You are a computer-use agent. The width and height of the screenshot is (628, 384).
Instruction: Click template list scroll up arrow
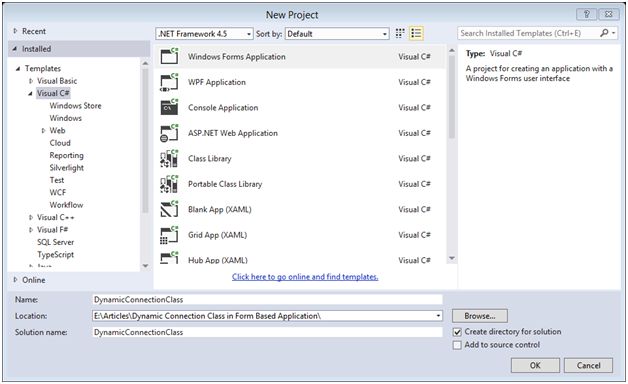[x=452, y=51]
